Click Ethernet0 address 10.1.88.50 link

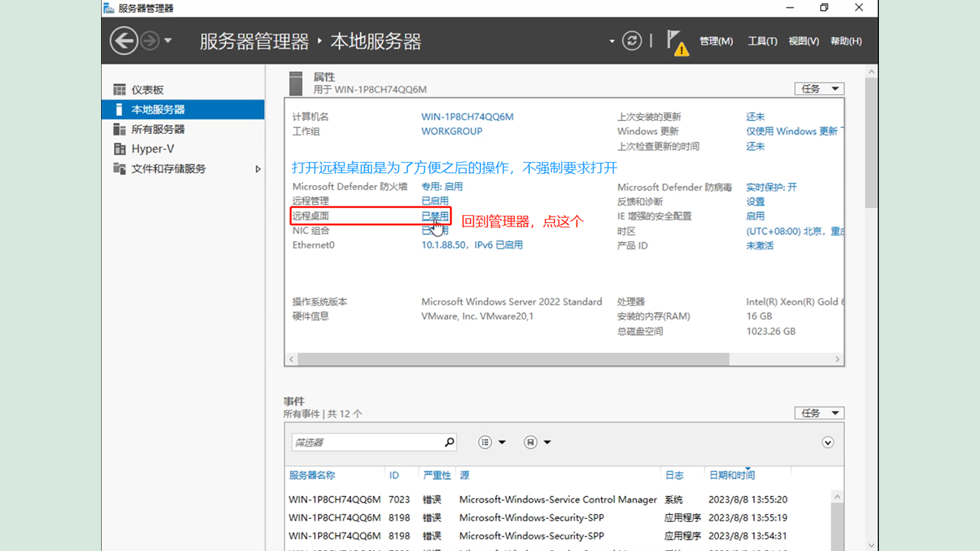point(472,246)
